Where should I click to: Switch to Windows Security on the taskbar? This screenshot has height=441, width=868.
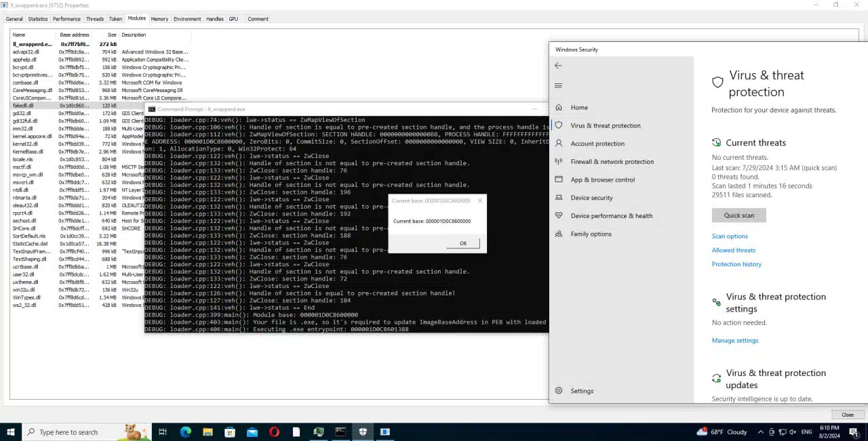[363, 432]
